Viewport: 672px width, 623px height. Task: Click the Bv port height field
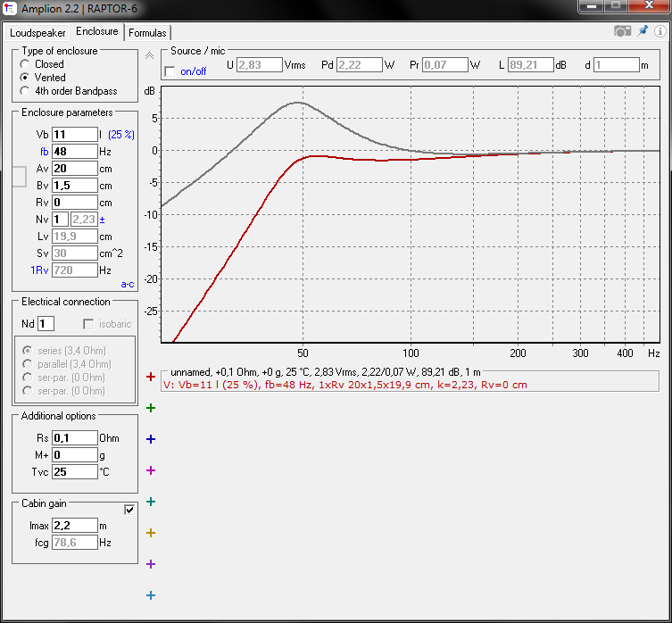point(75,186)
